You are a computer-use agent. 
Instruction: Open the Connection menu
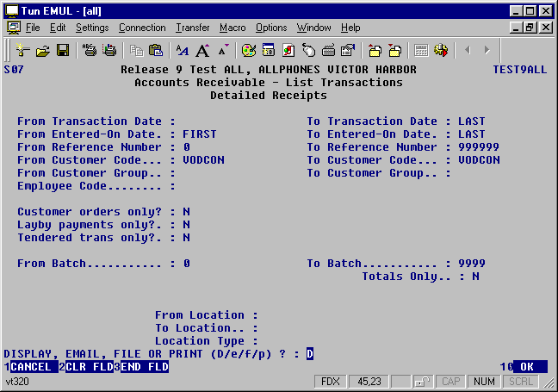pos(142,28)
